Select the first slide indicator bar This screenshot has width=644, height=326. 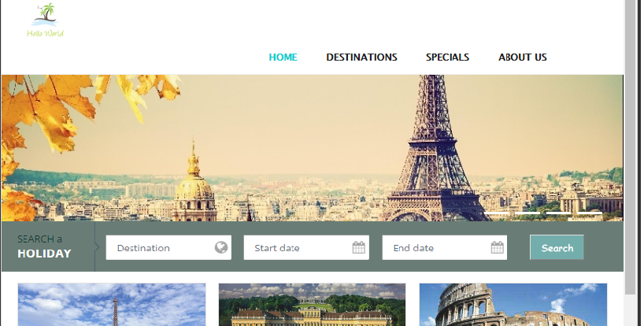[497, 213]
